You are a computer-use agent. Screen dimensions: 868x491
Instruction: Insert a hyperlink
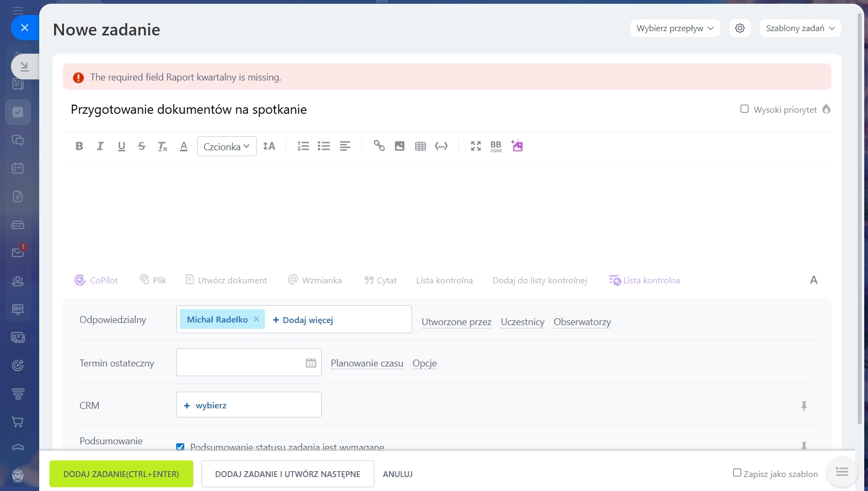click(x=379, y=146)
